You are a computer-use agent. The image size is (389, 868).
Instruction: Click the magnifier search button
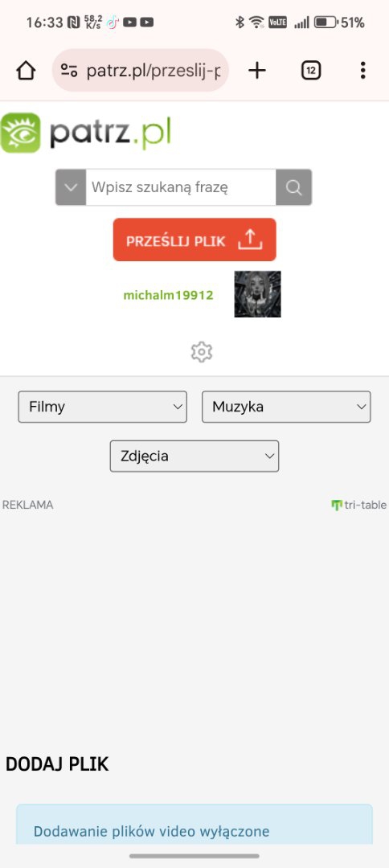[x=294, y=187]
